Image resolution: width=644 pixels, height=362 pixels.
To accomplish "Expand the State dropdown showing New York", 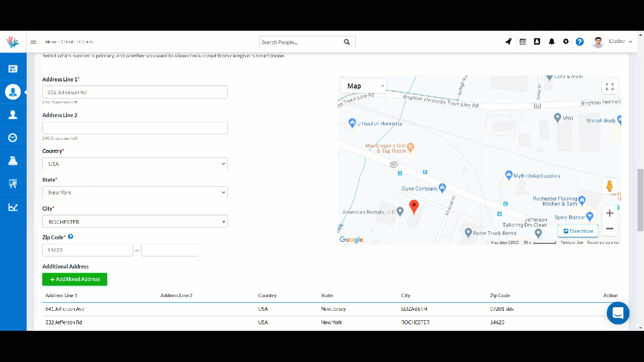I will click(x=135, y=193).
